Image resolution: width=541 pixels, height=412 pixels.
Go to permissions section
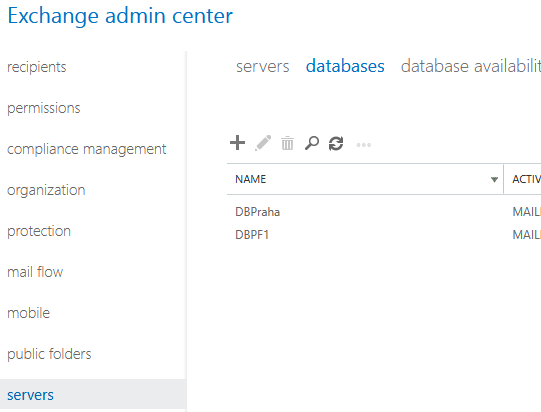pyautogui.click(x=43, y=108)
